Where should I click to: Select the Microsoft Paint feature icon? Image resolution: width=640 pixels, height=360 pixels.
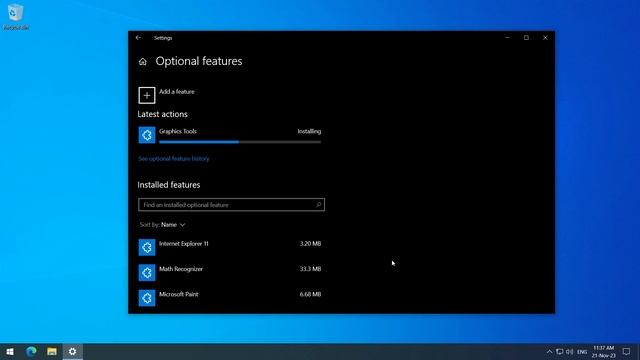coord(147,298)
